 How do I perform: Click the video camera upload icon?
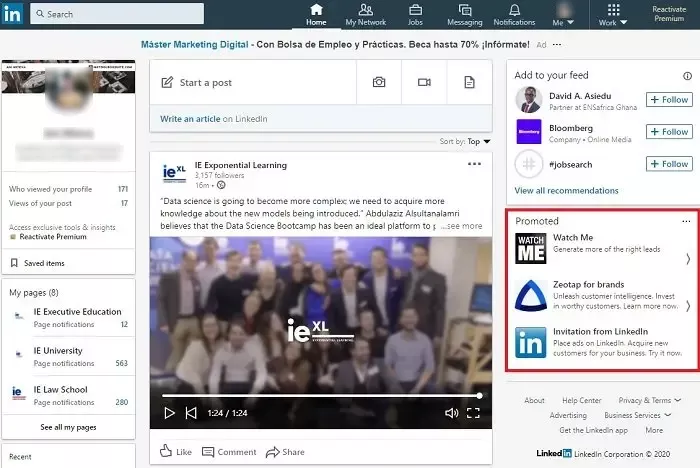pyautogui.click(x=424, y=83)
